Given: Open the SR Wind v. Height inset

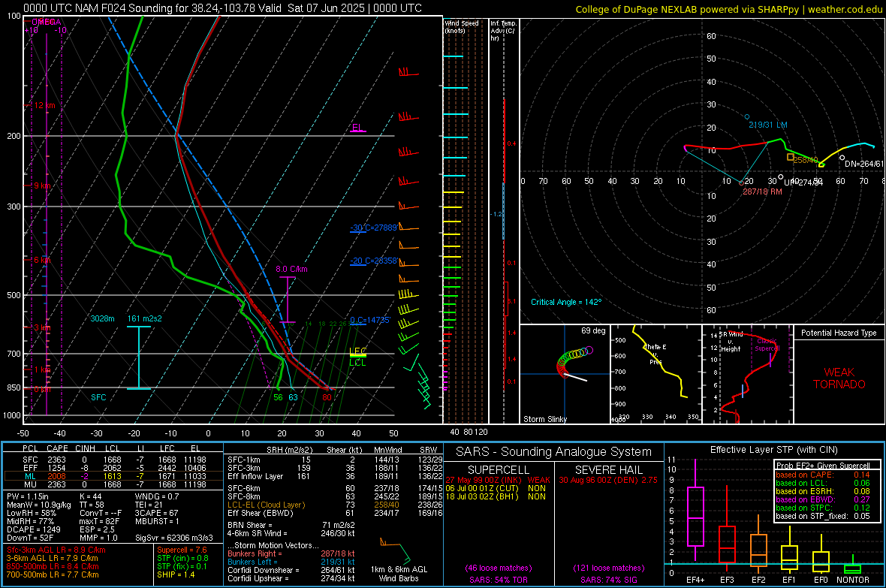Looking at the screenshot, I should pyautogui.click(x=747, y=374).
